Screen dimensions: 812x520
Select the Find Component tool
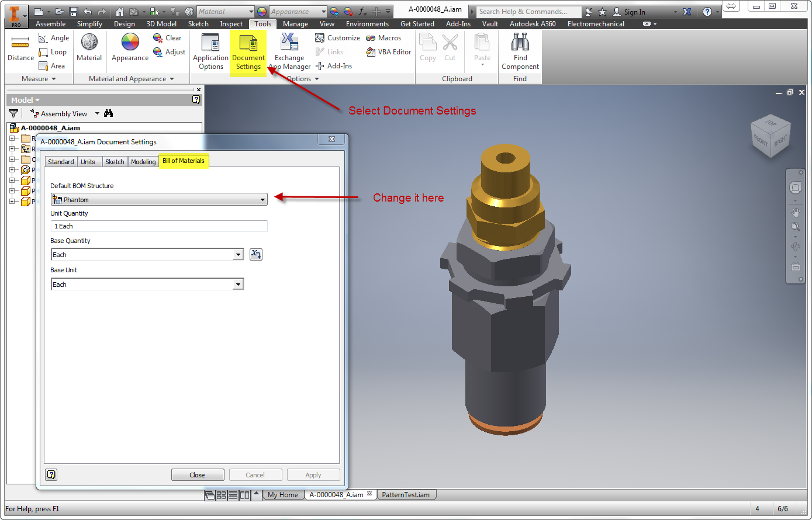[x=520, y=50]
